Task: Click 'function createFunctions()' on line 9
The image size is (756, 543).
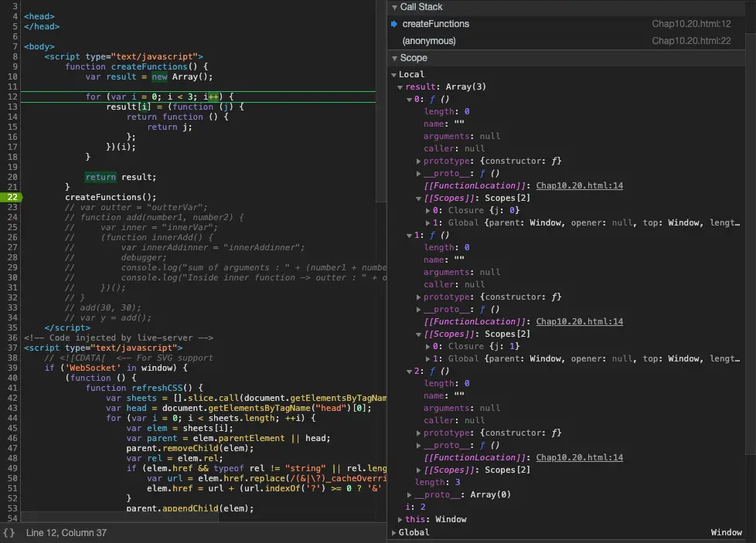Action: point(131,66)
